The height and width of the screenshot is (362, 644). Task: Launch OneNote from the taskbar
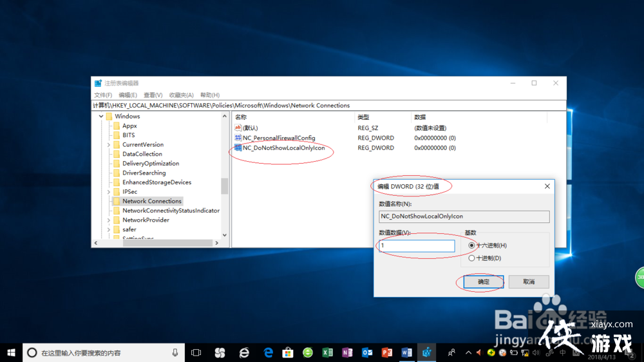(x=347, y=352)
